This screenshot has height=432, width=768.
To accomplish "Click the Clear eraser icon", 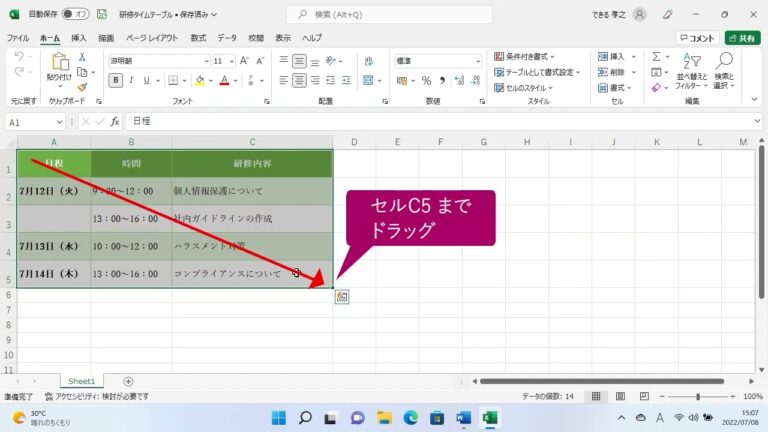I will (656, 87).
